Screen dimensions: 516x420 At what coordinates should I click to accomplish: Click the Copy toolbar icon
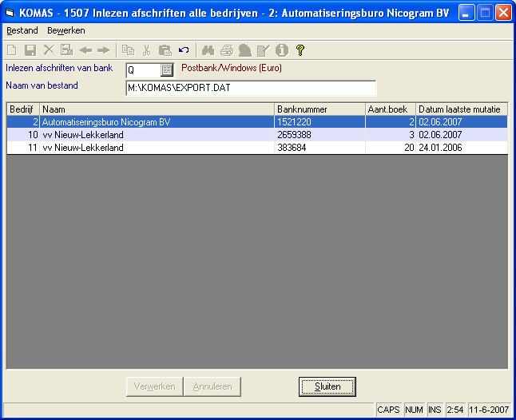point(129,50)
